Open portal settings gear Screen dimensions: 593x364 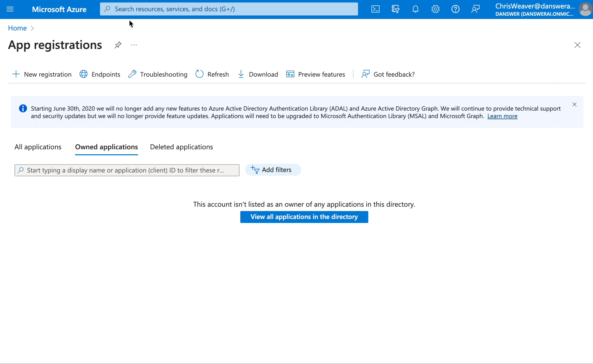pyautogui.click(x=435, y=9)
